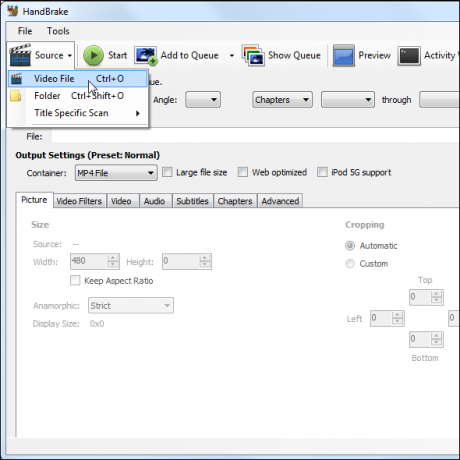Screen dimensions: 460x460
Task: Click the Source clapperboard icon
Action: tap(20, 55)
